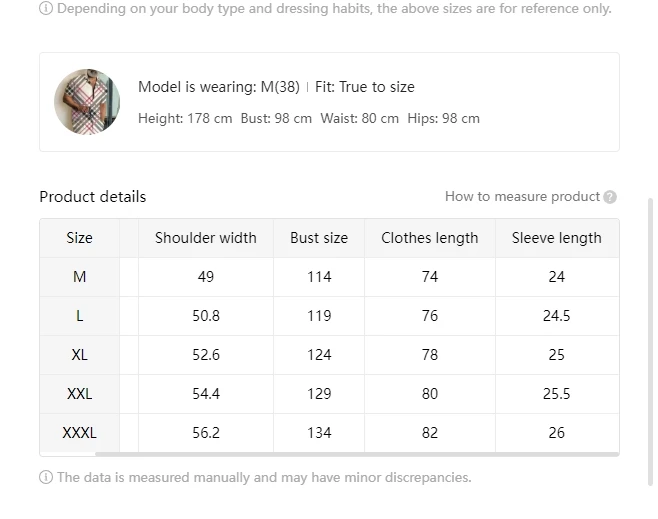
Task: Click the Bust size column header
Action: pyautogui.click(x=319, y=238)
